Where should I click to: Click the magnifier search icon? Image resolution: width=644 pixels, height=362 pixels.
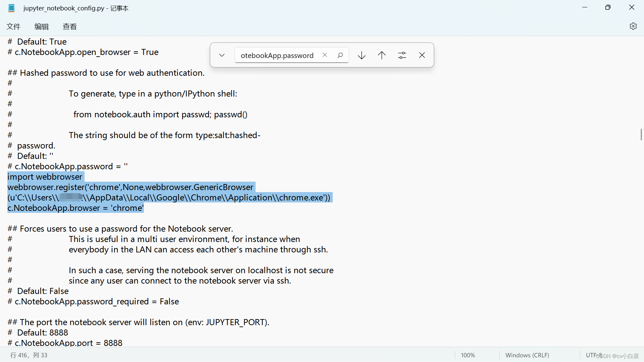(x=340, y=55)
